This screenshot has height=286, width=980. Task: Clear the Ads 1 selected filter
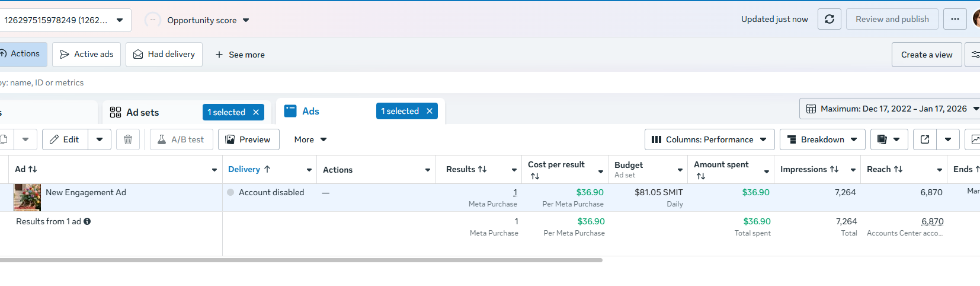click(x=430, y=111)
